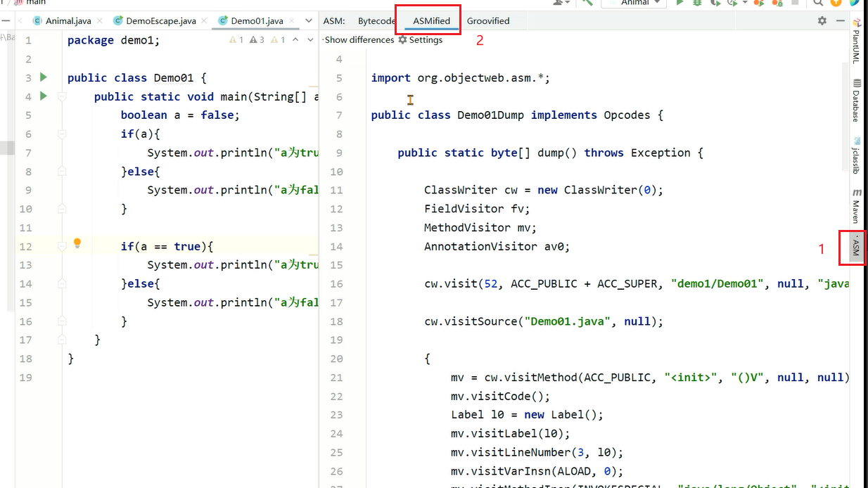Screen dimensions: 868x488
Task: Click the run gutter arrow beside main method
Action: pyautogui.click(x=44, y=96)
